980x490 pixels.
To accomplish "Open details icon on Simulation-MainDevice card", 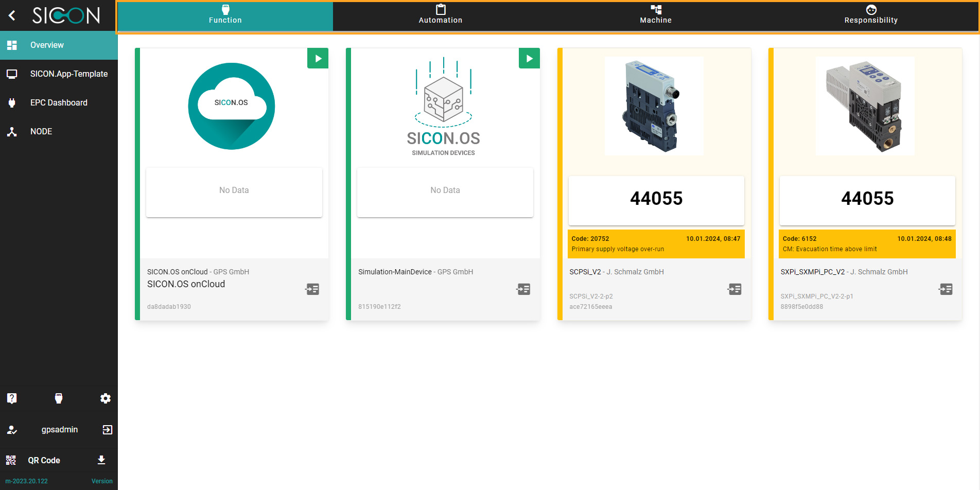I will pyautogui.click(x=523, y=289).
